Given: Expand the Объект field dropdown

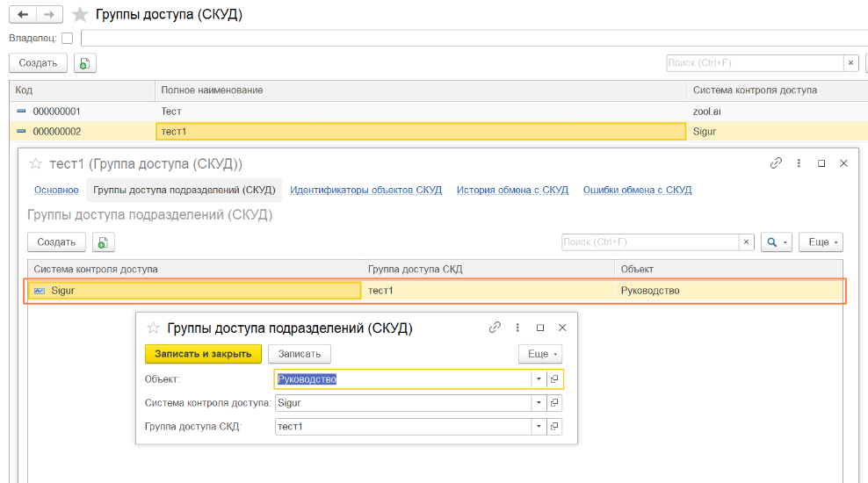Looking at the screenshot, I should pos(539,379).
